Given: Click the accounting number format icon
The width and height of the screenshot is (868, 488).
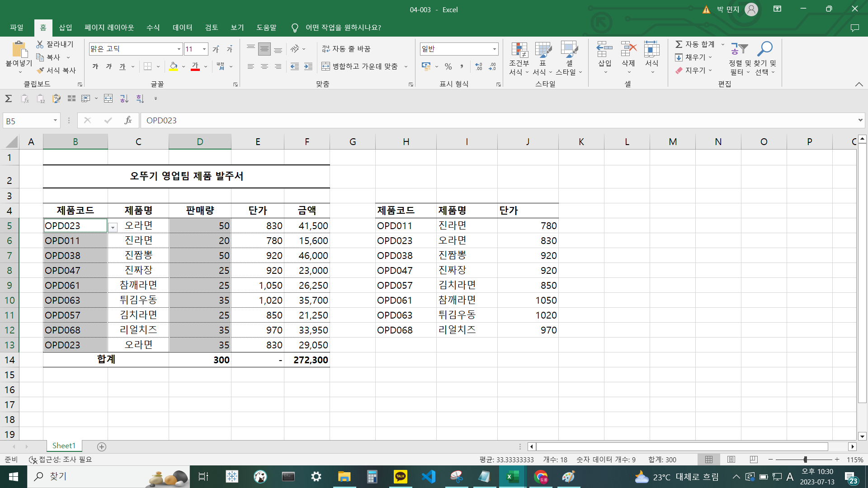Looking at the screenshot, I should tap(426, 66).
